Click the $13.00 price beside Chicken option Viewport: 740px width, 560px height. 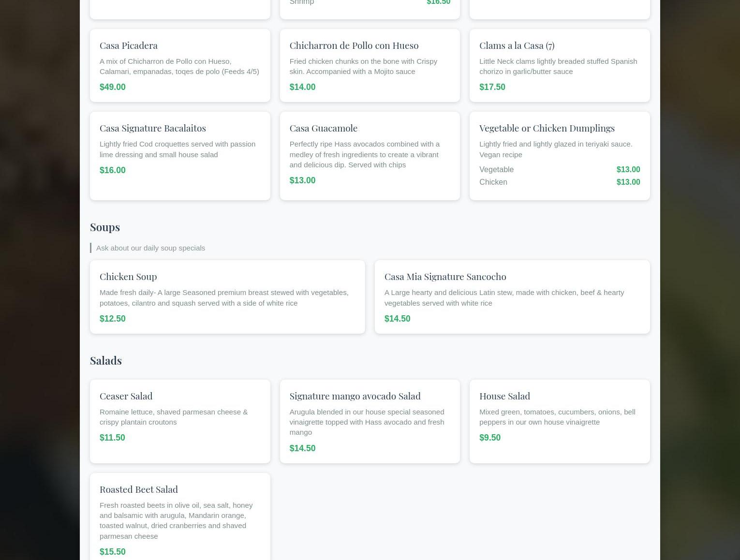point(628,182)
